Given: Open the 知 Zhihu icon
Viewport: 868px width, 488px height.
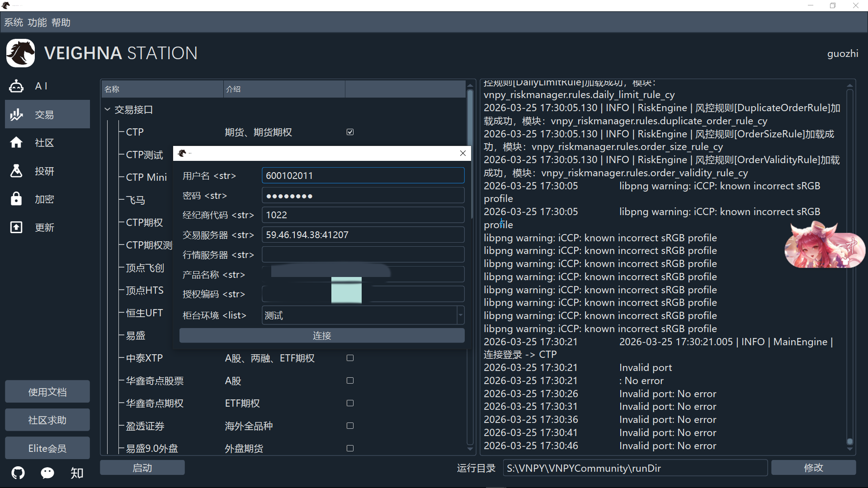Looking at the screenshot, I should coord(77,473).
